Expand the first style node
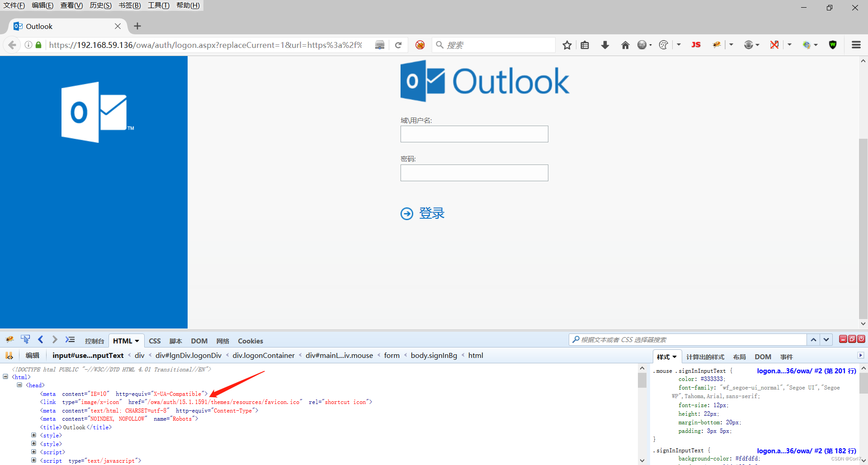Viewport: 868px width, 465px height. coord(33,435)
